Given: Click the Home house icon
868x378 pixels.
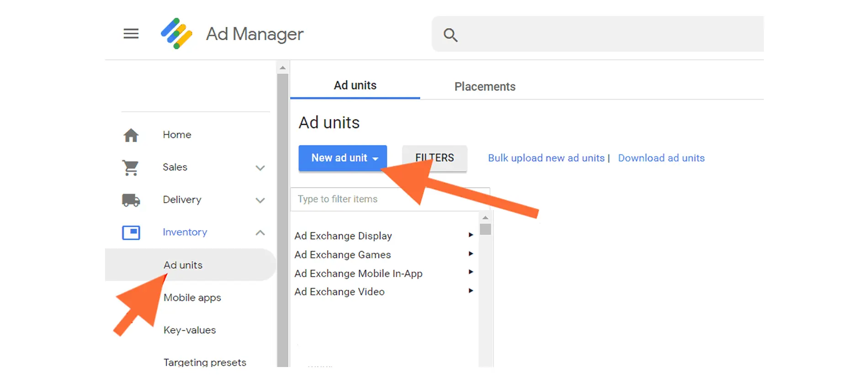Looking at the screenshot, I should point(131,135).
